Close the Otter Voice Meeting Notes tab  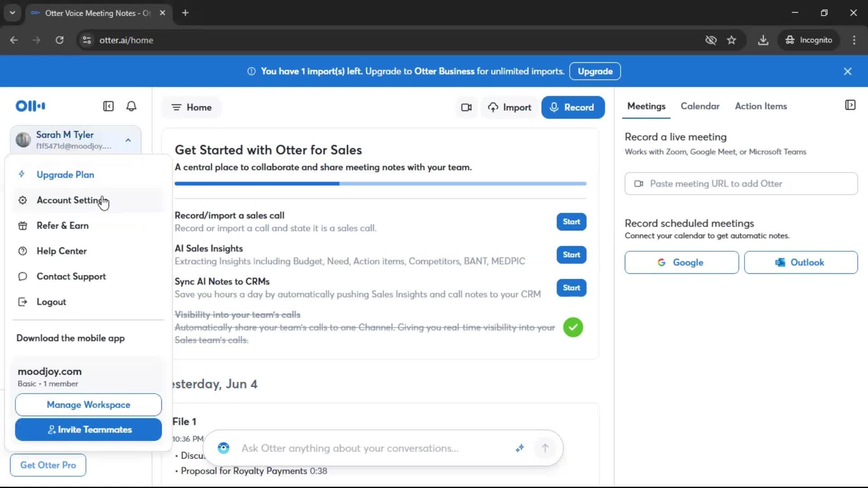162,13
